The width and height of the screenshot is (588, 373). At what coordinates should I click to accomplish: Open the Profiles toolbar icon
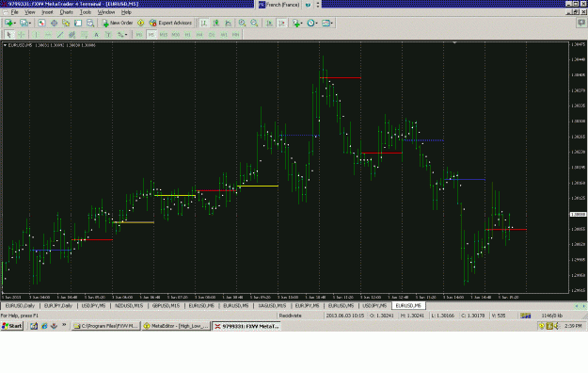[24, 23]
